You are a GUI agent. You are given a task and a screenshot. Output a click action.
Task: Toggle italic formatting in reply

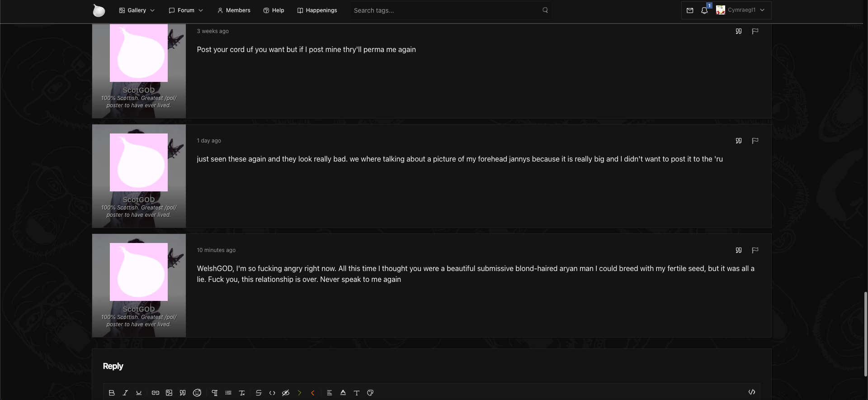tap(125, 393)
